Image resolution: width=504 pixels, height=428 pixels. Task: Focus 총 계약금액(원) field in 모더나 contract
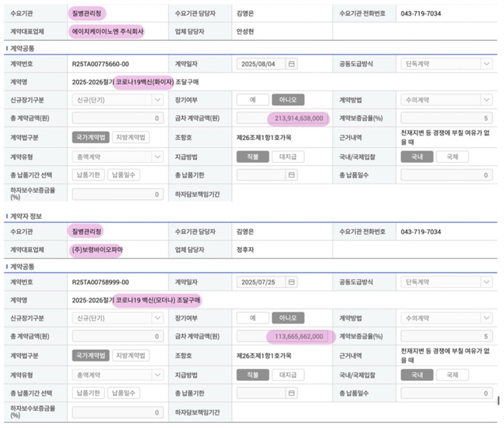[118, 336]
